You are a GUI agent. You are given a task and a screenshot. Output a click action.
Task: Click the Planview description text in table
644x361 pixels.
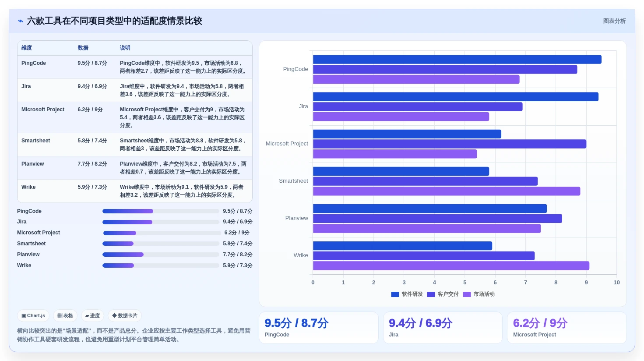point(183,168)
